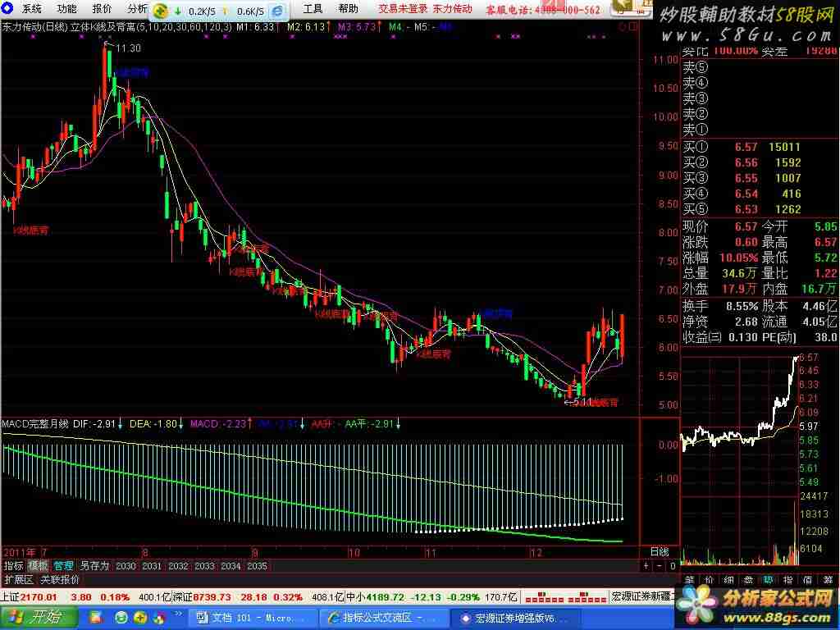
Task: Click the 深证 8739.73 index in status bar
Action: 203,597
